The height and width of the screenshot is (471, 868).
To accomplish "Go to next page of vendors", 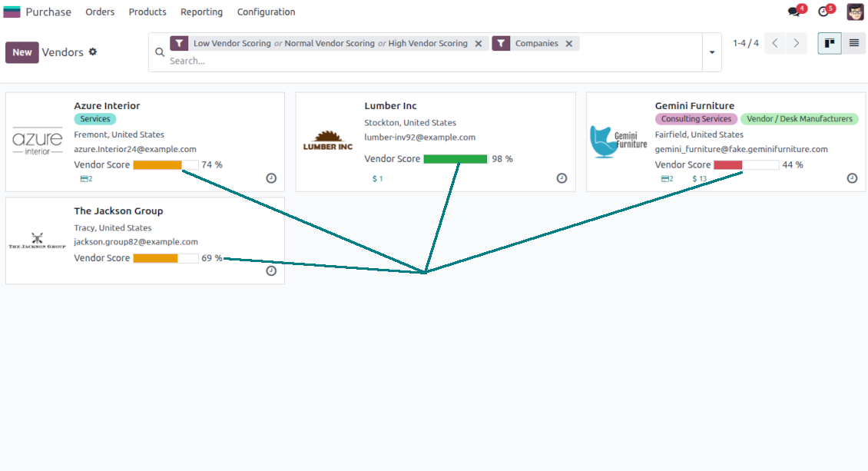I will (x=796, y=43).
